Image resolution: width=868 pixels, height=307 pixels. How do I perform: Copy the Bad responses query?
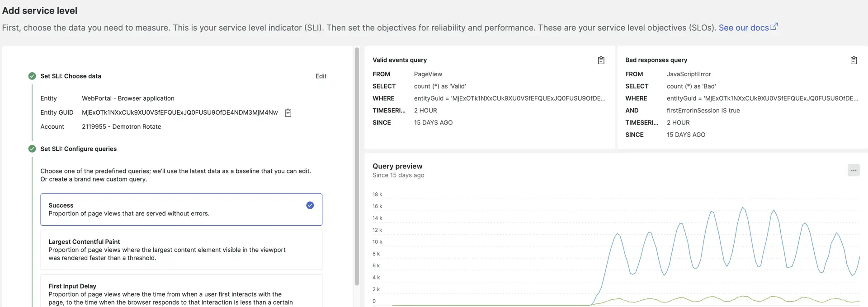click(x=854, y=60)
